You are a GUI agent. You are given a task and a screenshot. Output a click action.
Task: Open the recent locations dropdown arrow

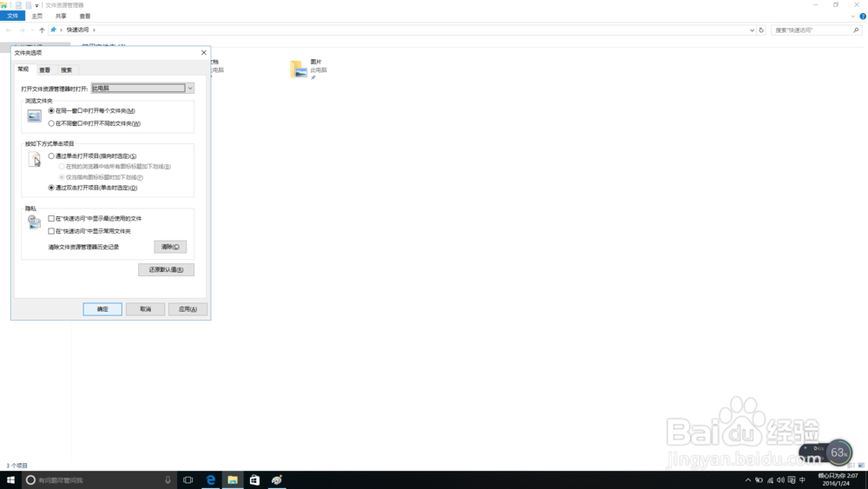(32, 30)
